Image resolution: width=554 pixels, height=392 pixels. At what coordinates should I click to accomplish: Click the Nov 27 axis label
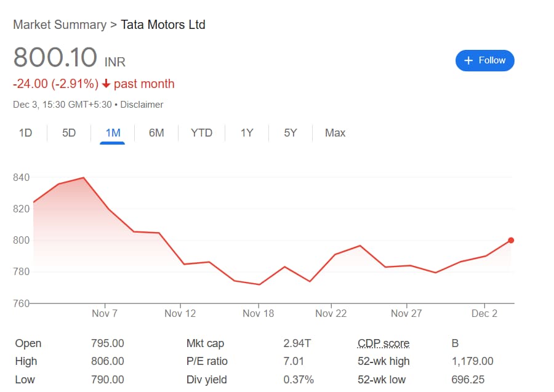point(406,313)
